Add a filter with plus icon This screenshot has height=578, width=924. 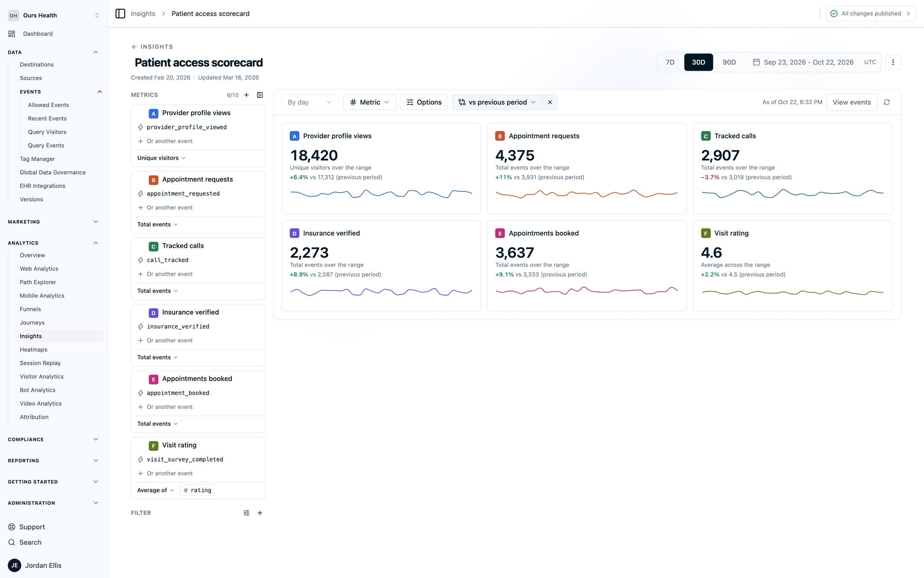pos(260,513)
